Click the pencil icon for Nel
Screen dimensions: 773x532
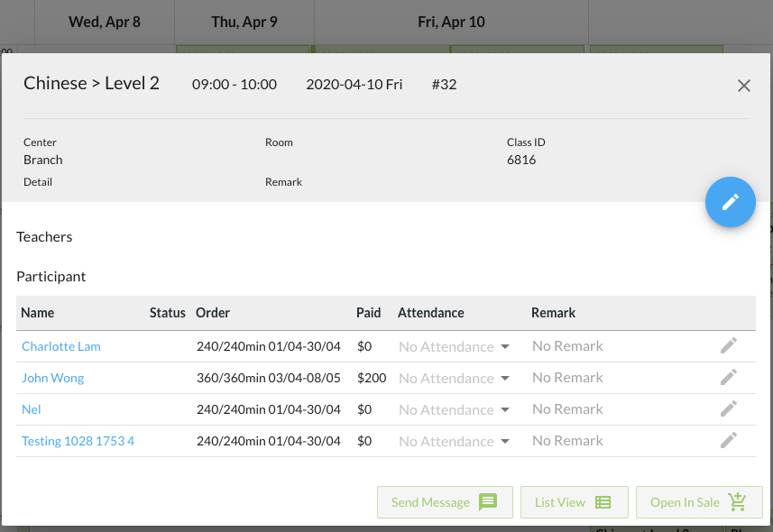click(729, 409)
